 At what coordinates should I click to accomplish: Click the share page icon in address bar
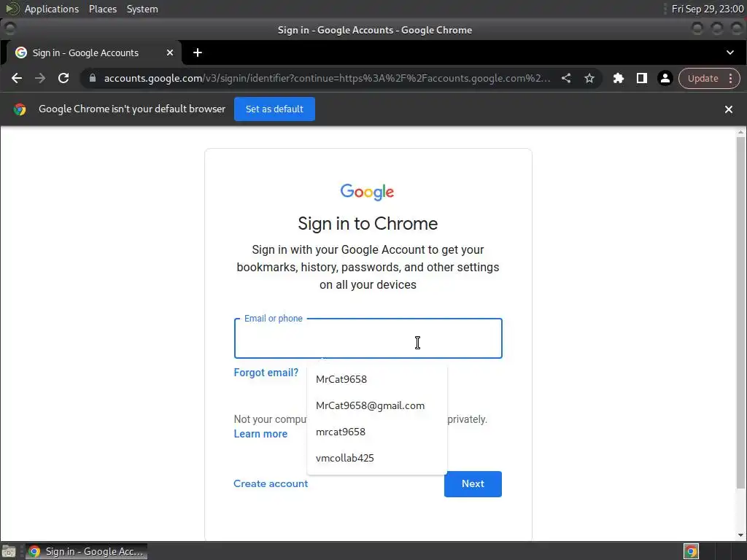[x=566, y=78]
